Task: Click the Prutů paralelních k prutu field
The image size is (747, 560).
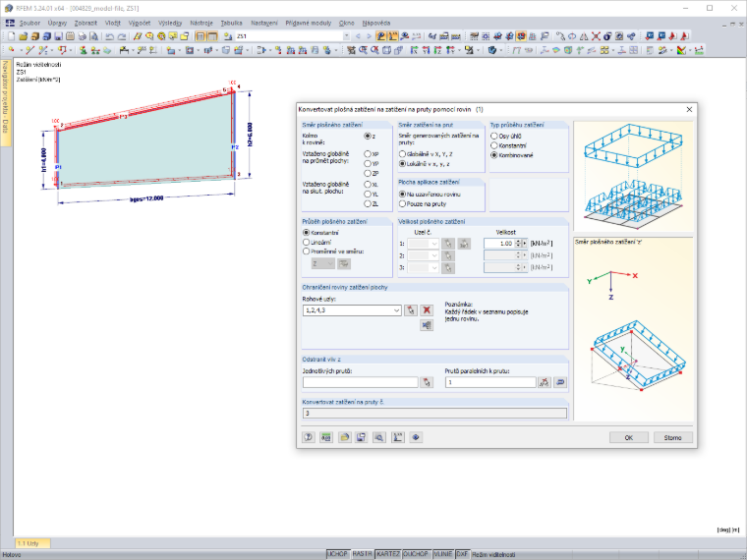Action: coord(490,382)
